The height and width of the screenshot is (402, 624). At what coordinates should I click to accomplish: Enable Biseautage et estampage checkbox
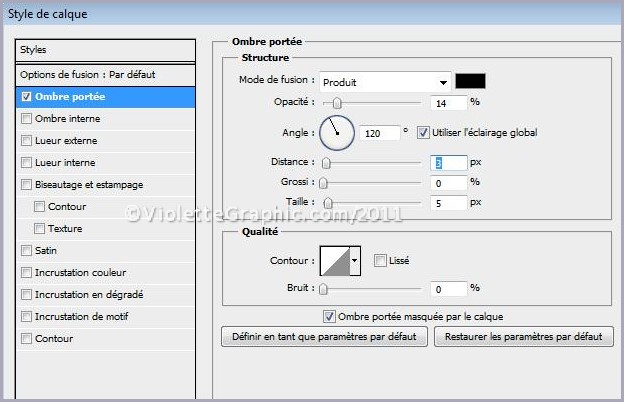pos(26,185)
